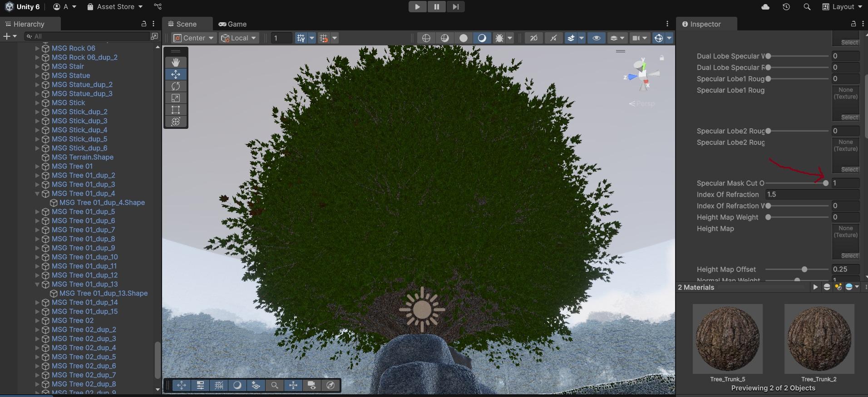The height and width of the screenshot is (397, 868).
Task: Click the search-by-type icon in Hierarchy search
Action: coord(154,36)
